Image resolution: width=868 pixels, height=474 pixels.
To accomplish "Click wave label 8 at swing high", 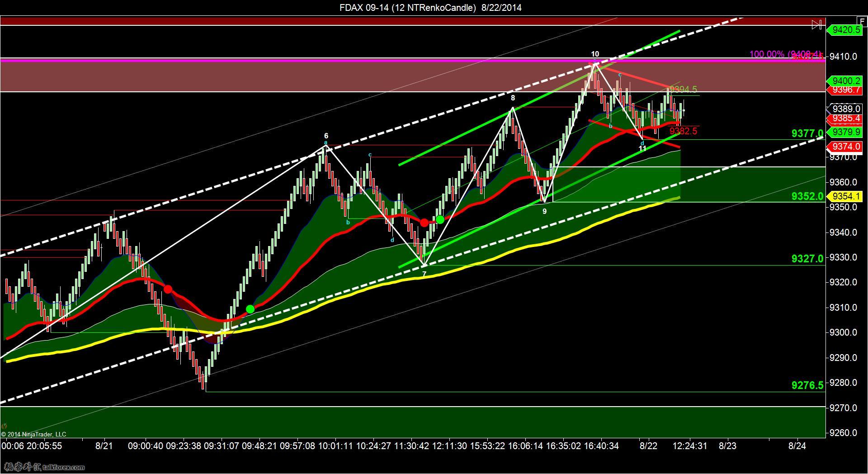I will click(513, 98).
